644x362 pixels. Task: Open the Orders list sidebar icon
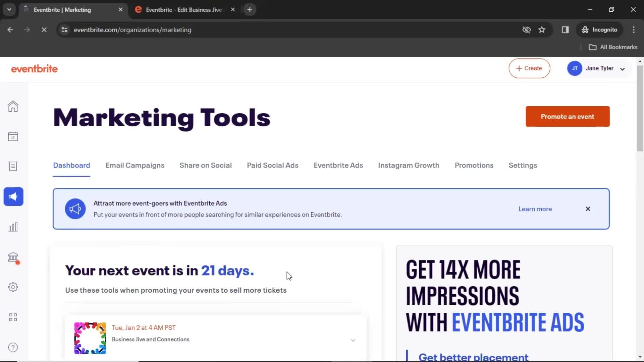pyautogui.click(x=13, y=167)
